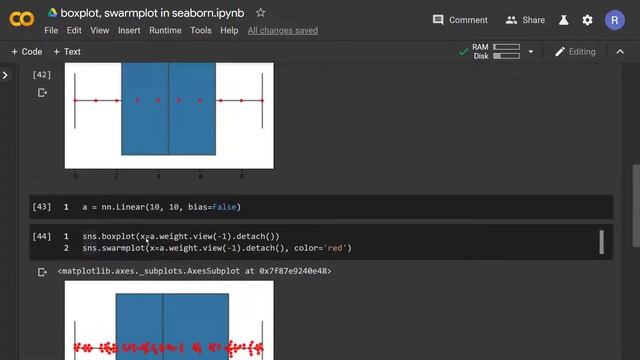This screenshot has height=360, width=640.
Task: Open the Edit menu
Action: [x=74, y=31]
